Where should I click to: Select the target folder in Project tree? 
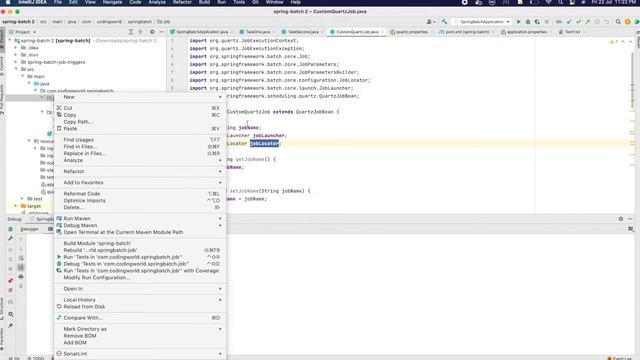[34, 206]
